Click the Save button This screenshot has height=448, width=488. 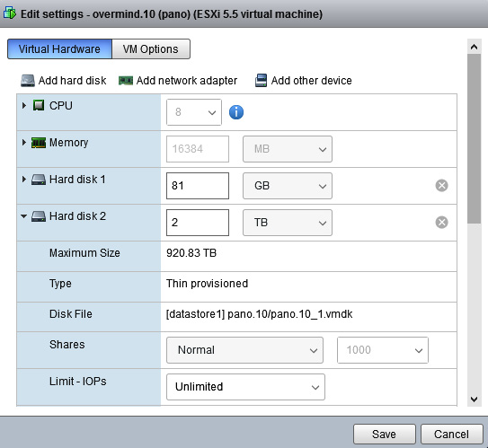(385, 434)
